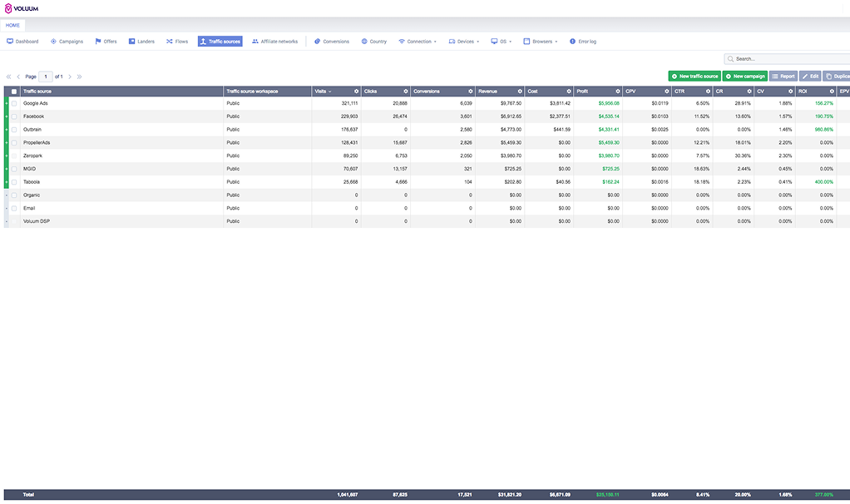This screenshot has width=850, height=504.
Task: Open Clicks column settings gear
Action: (x=406, y=91)
